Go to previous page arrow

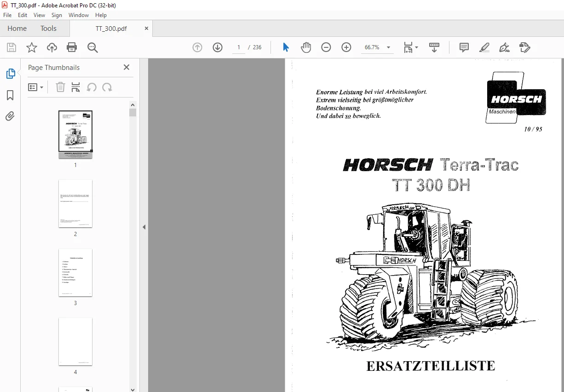(197, 47)
